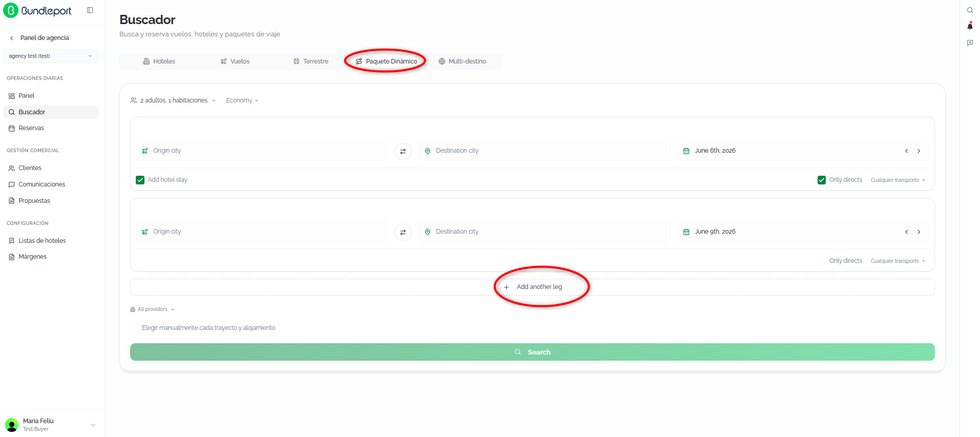The image size is (980, 437).
Task: Click first leg Destination city field
Action: [x=545, y=151]
